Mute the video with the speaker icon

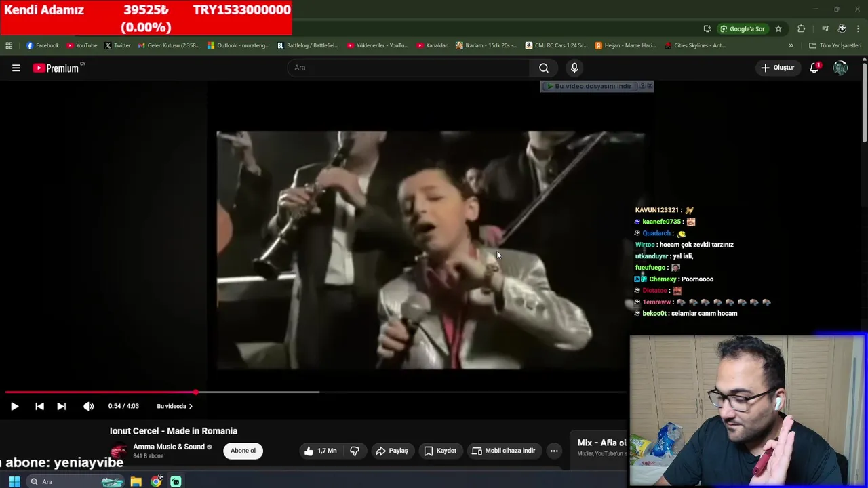pyautogui.click(x=88, y=406)
